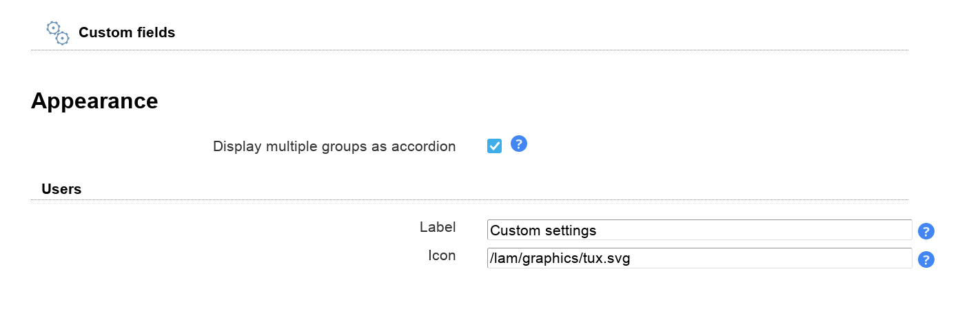Click the Users section heading
This screenshot has width=980, height=314.
[x=61, y=189]
